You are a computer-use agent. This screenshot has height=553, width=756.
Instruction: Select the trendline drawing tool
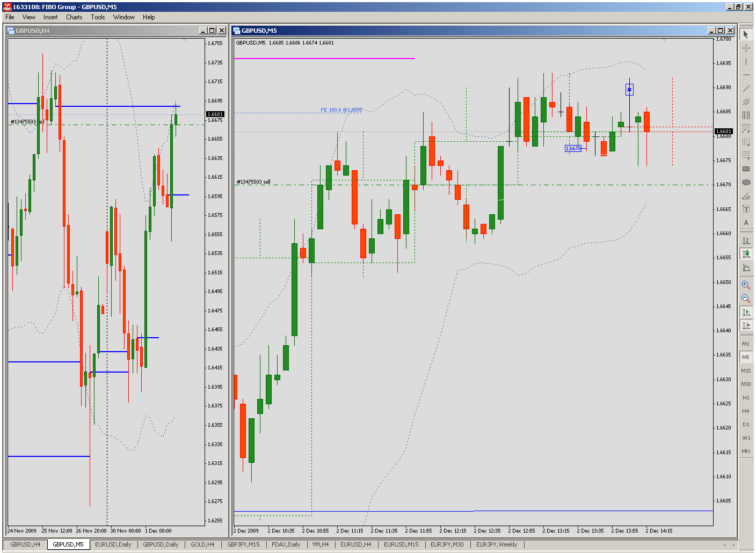click(x=746, y=88)
